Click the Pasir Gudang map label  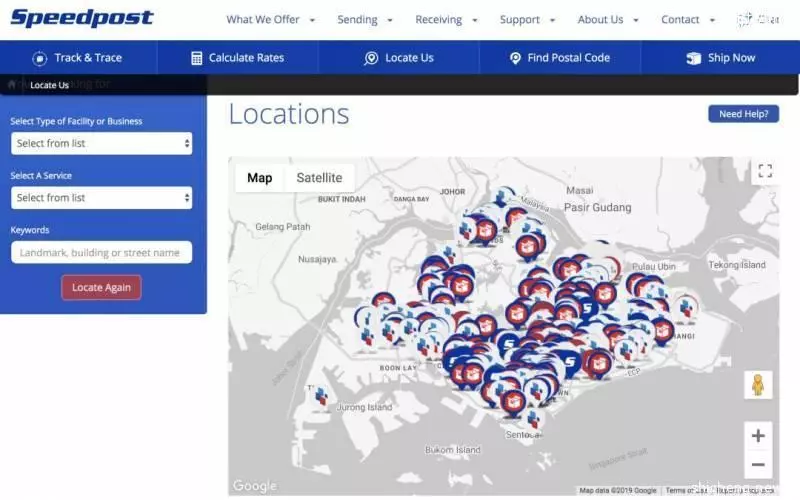pos(597,208)
